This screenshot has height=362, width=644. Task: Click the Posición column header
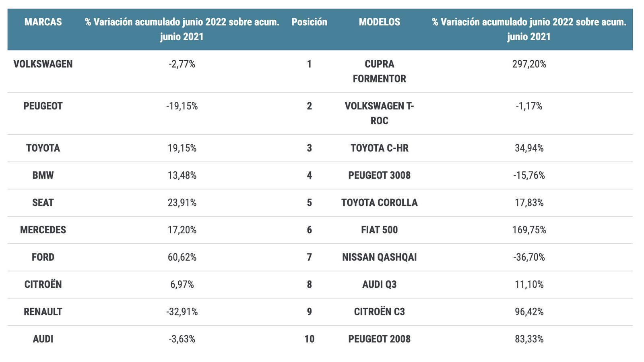click(309, 22)
